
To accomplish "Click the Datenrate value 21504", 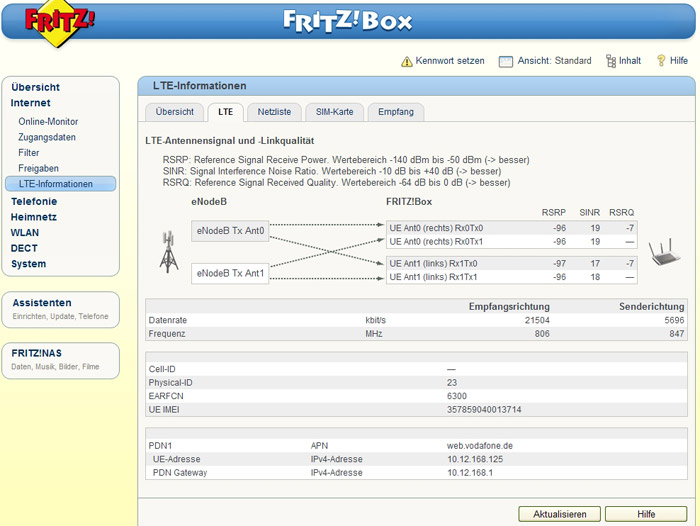I will (x=537, y=320).
